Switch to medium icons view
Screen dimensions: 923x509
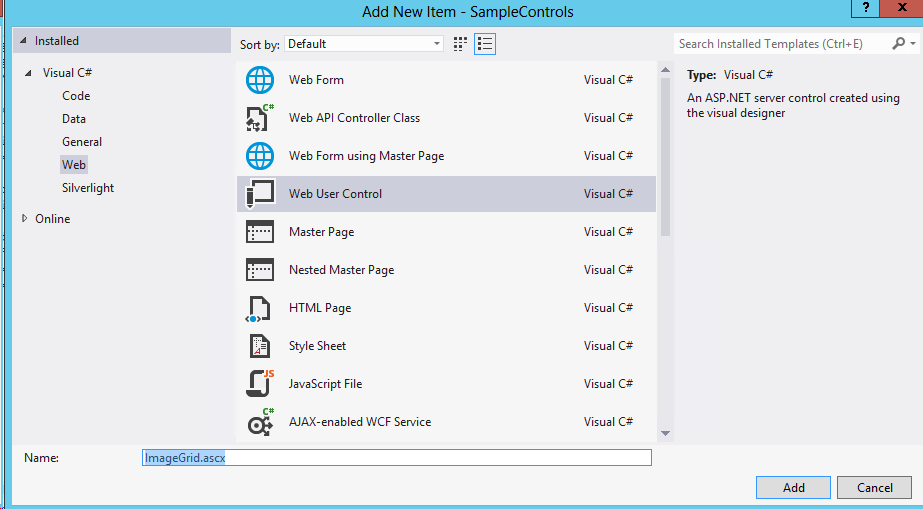tap(460, 44)
